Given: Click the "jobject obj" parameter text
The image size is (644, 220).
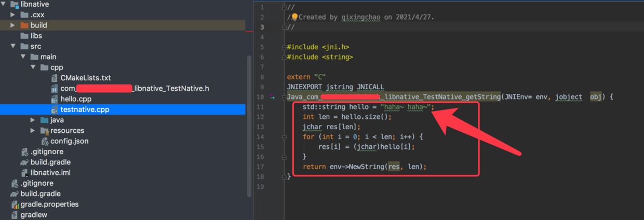Looking at the screenshot, I should (578, 97).
